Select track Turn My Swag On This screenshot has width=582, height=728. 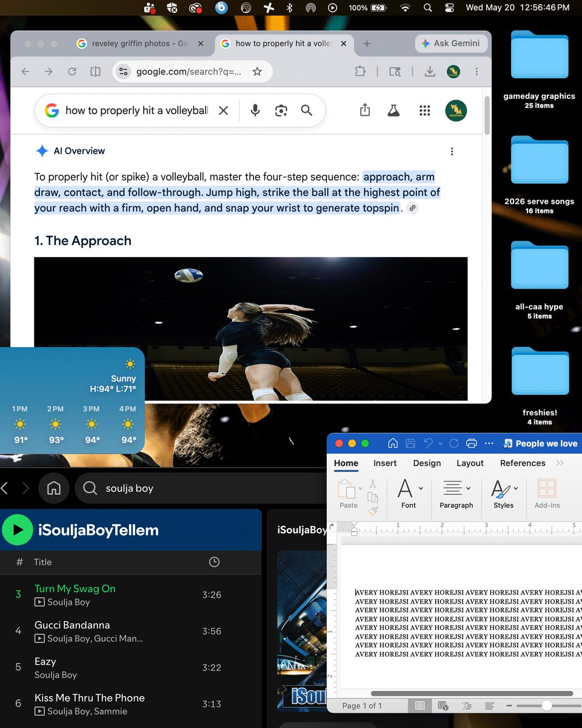pyautogui.click(x=75, y=588)
